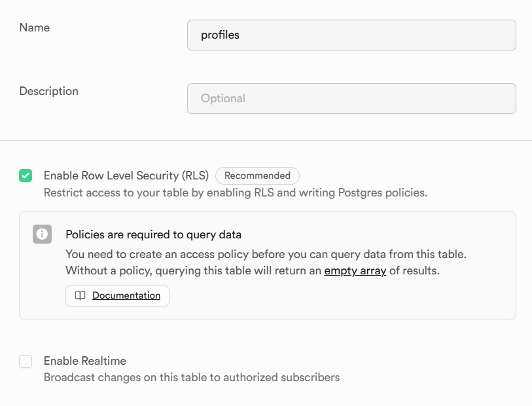This screenshot has width=532, height=406.
Task: Click the 'Enable Row Level Security (RLS)' label
Action: [x=126, y=175]
